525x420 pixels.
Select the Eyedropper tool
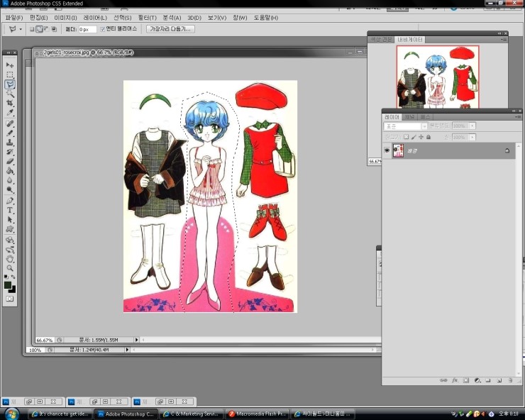10,113
